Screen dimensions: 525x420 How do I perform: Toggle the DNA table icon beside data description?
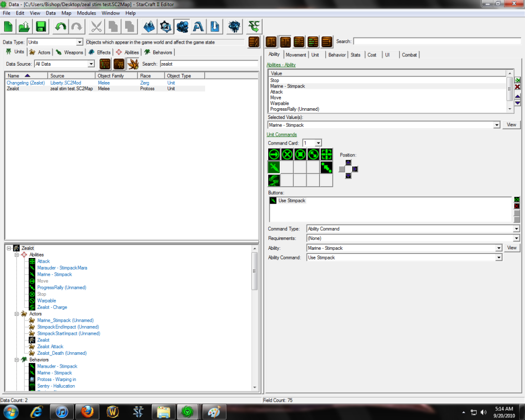tap(254, 42)
